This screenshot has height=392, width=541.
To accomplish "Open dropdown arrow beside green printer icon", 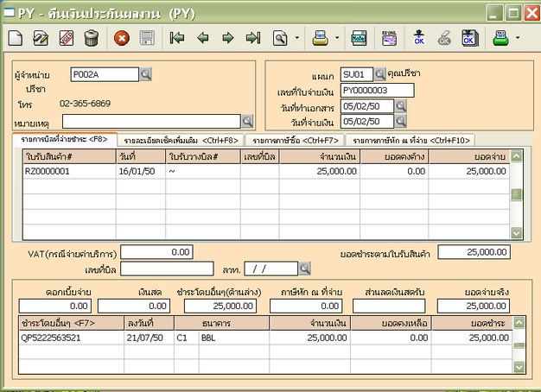I will tap(518, 38).
